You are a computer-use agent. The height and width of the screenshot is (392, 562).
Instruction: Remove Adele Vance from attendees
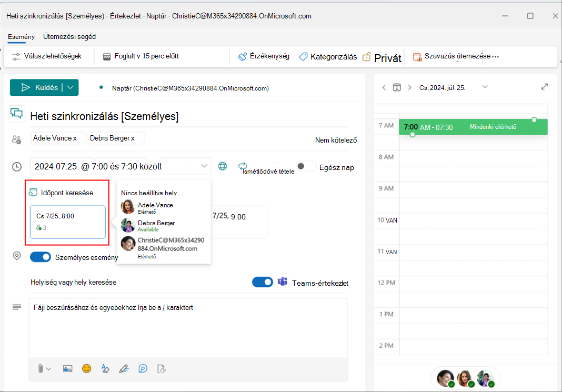(x=75, y=138)
